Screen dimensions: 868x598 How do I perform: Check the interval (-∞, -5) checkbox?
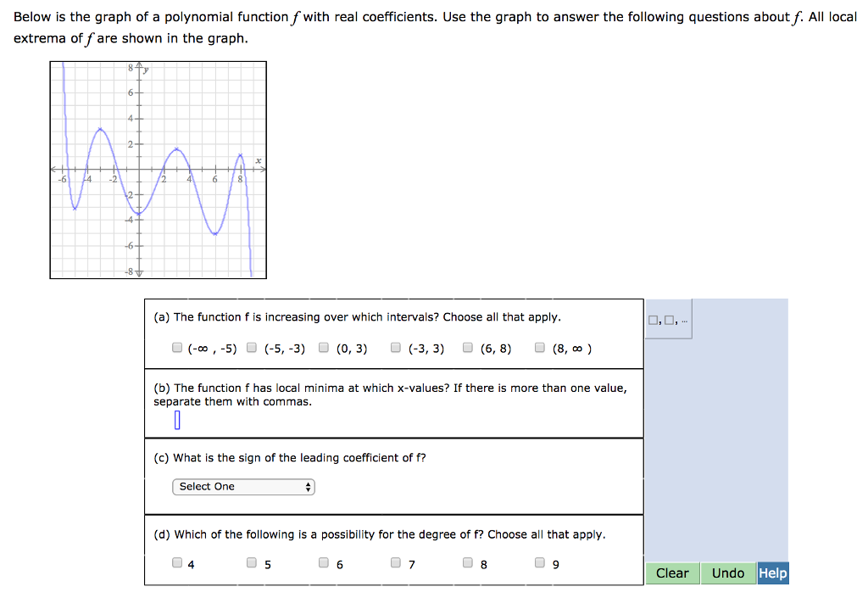tap(177, 347)
